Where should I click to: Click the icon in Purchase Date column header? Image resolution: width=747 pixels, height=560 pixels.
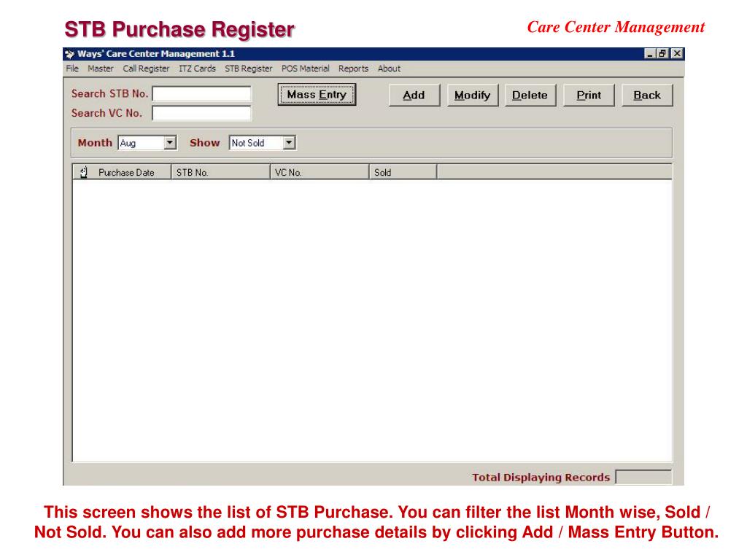pos(83,173)
